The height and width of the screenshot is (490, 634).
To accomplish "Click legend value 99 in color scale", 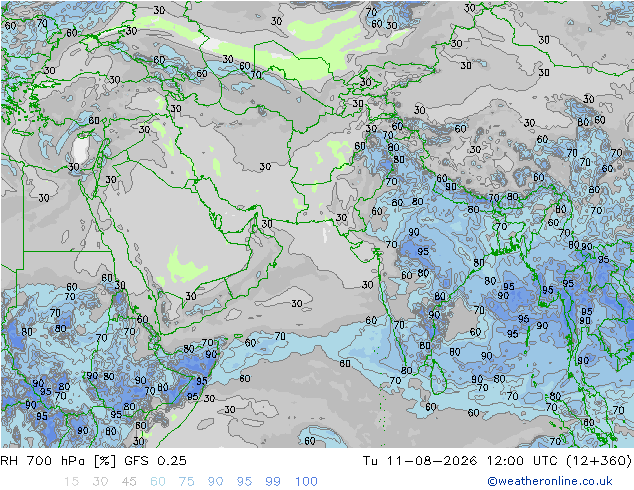I will click(x=273, y=482).
